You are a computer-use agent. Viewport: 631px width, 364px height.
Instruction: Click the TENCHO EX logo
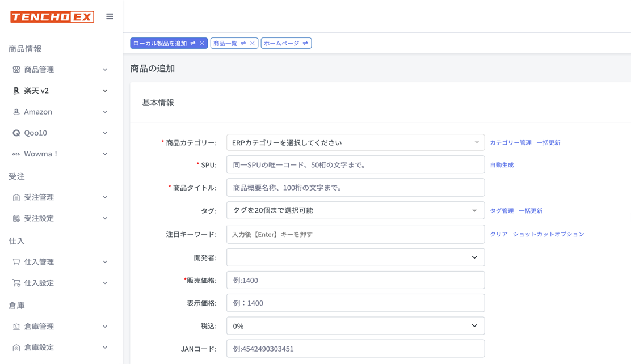(52, 17)
